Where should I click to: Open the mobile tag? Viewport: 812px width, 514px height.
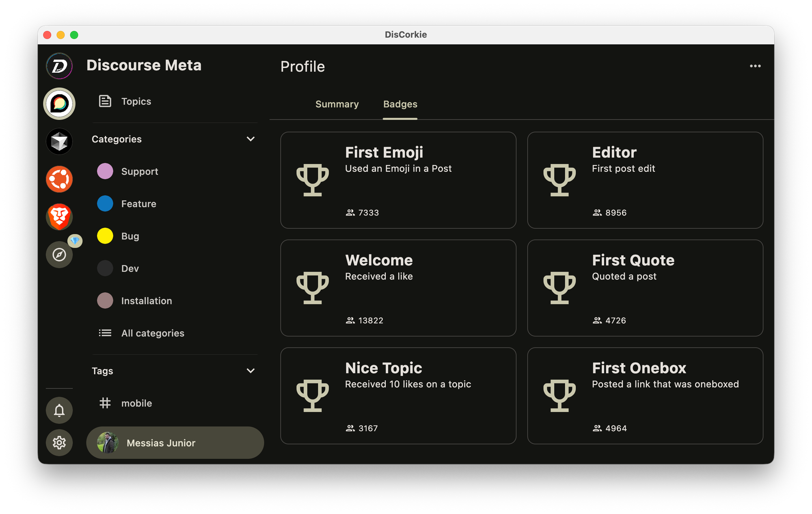[136, 403]
